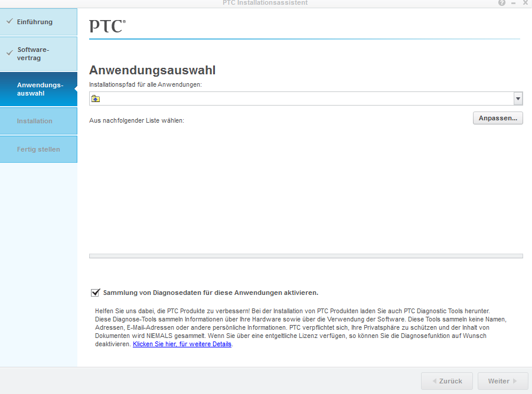Open the Einführung step
Viewport: 532px width, 394px height.
[38, 22]
